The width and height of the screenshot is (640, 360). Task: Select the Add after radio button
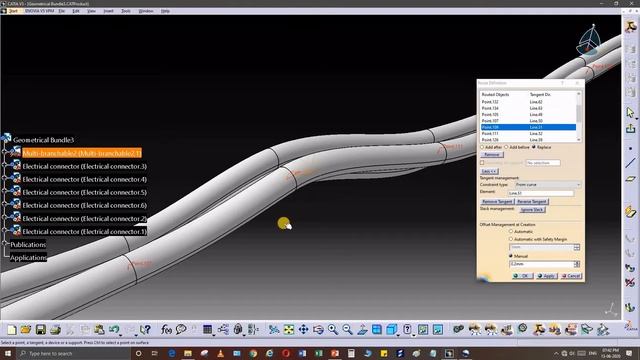pyautogui.click(x=482, y=147)
